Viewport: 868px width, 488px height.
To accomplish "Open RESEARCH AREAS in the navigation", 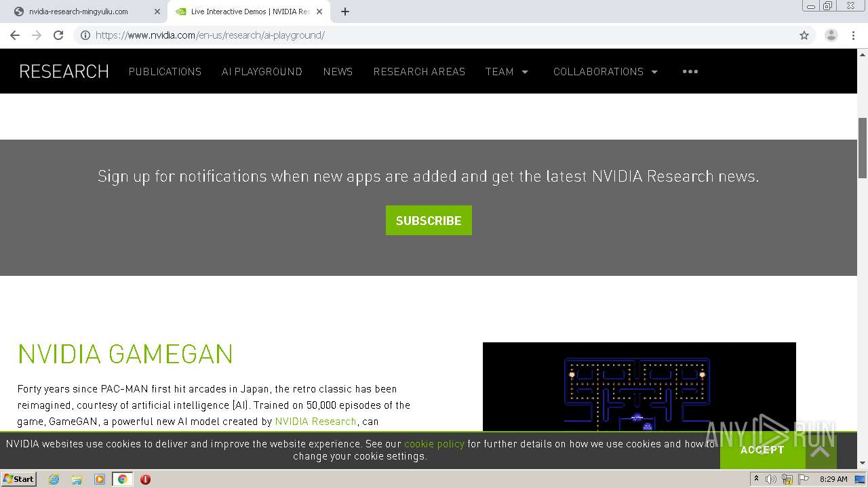I will [419, 71].
